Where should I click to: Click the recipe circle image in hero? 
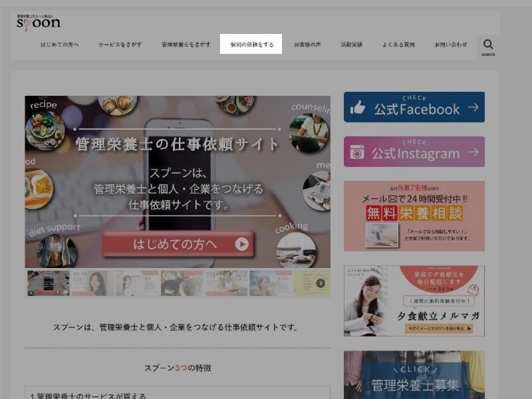pyautogui.click(x=45, y=130)
